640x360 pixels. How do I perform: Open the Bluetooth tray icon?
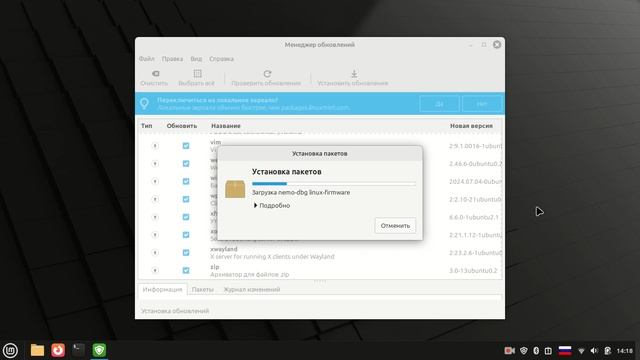tap(536, 351)
